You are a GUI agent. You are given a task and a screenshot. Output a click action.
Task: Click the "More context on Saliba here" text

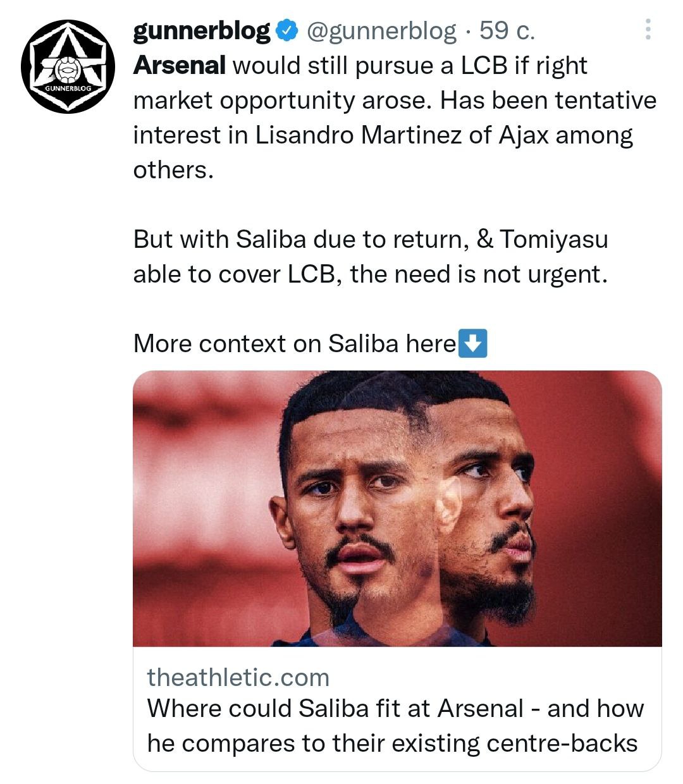[294, 343]
